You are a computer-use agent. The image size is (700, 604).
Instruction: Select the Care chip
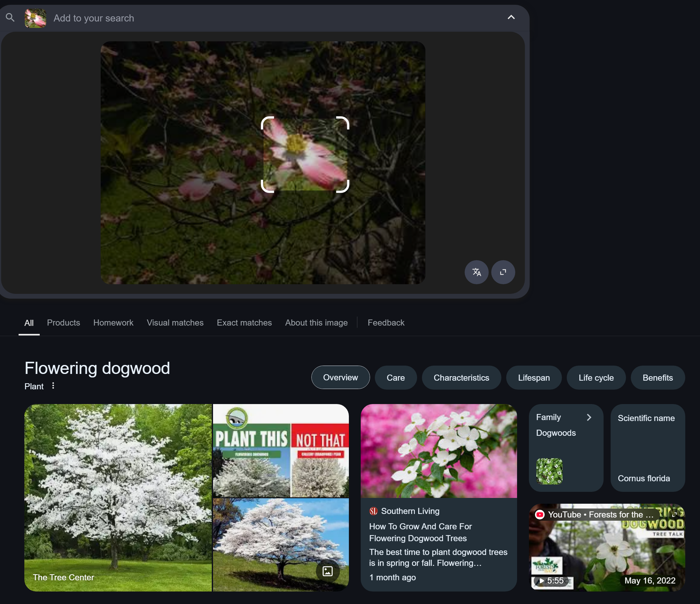tap(396, 377)
